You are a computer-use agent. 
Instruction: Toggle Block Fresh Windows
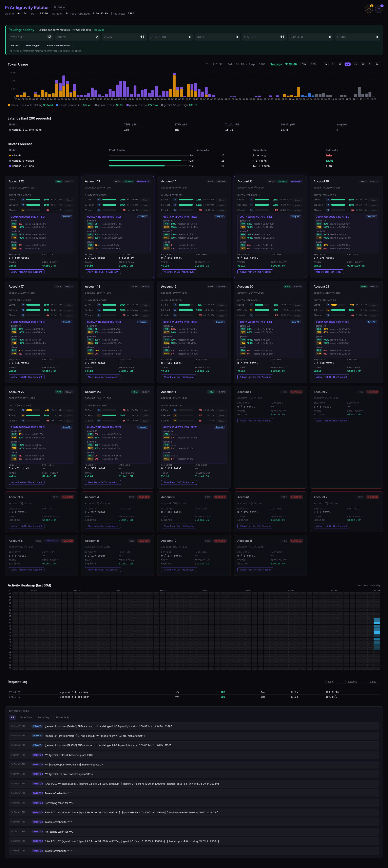pyautogui.click(x=59, y=46)
